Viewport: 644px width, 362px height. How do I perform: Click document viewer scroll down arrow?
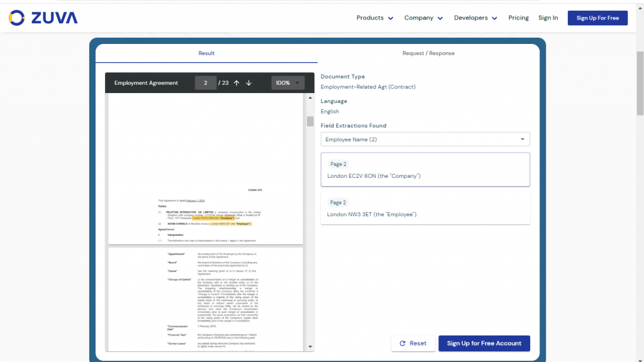pyautogui.click(x=310, y=347)
